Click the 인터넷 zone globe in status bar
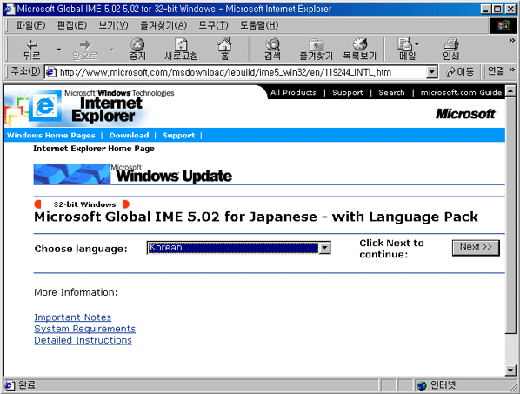Viewport: 520px width, 394px height. pos(422,386)
